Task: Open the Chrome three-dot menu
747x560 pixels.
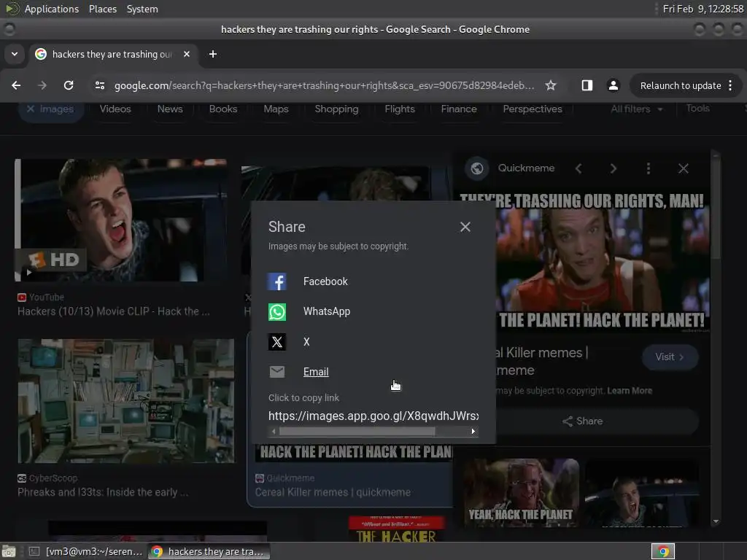Action: click(x=730, y=86)
